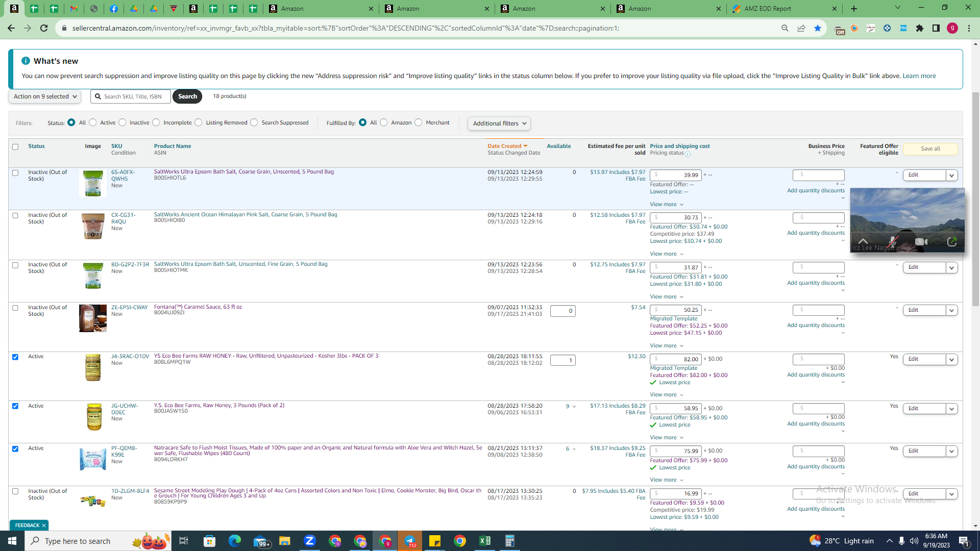Open the Chrome three-dot menu
Viewport: 980px width, 551px height.
[969, 28]
